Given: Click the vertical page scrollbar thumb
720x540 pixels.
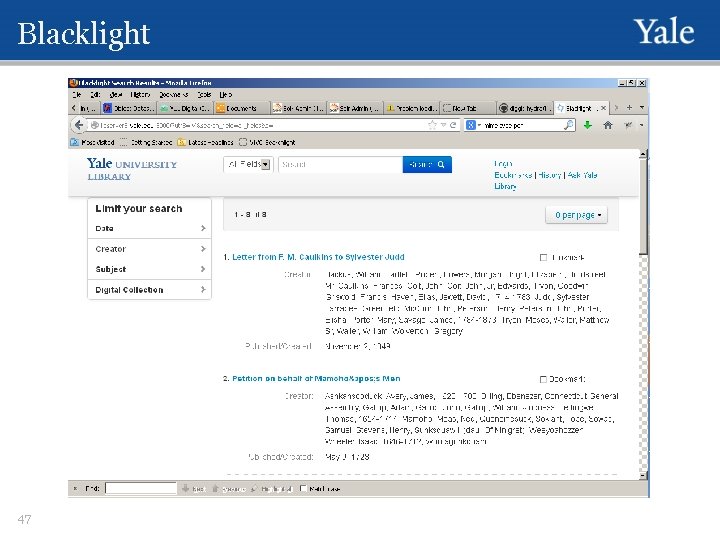Looking at the screenshot, I should [643, 206].
